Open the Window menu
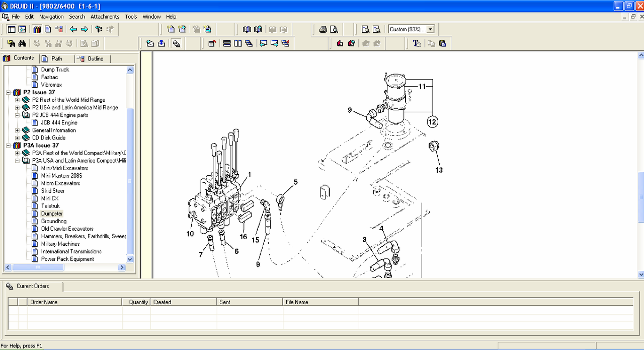644x350 pixels. [x=151, y=17]
